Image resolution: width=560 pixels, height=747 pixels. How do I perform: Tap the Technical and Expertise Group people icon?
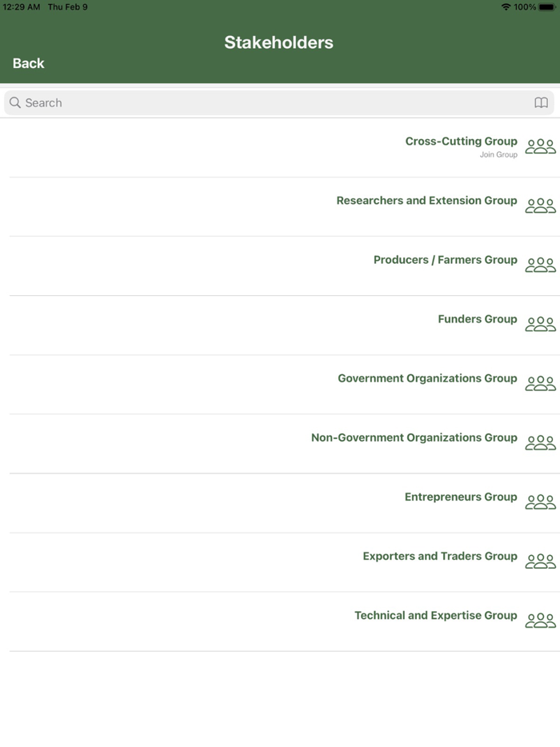(541, 620)
